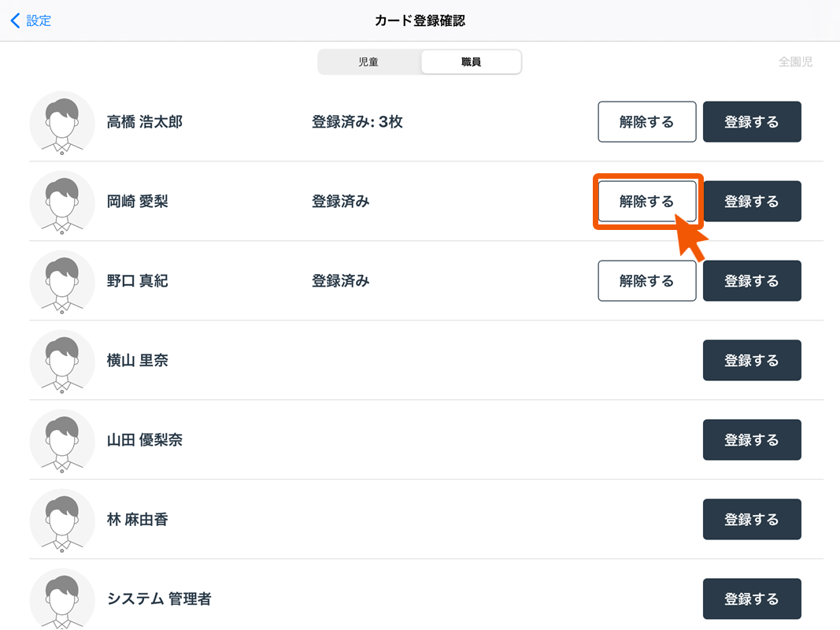Click 林 麻由香's profile avatar
The height and width of the screenshot is (630, 840).
point(62,521)
